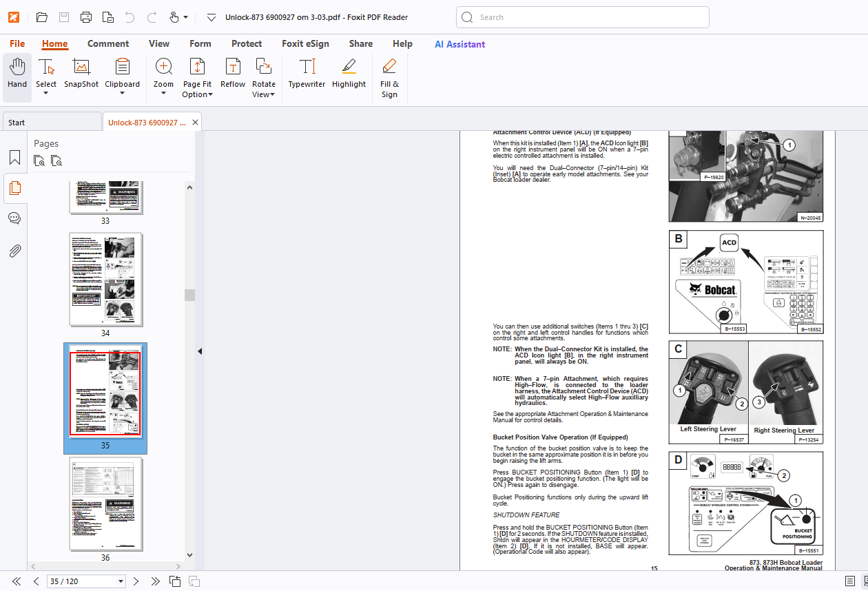868x591 pixels.
Task: Click the Rotate View icon
Action: tap(263, 68)
